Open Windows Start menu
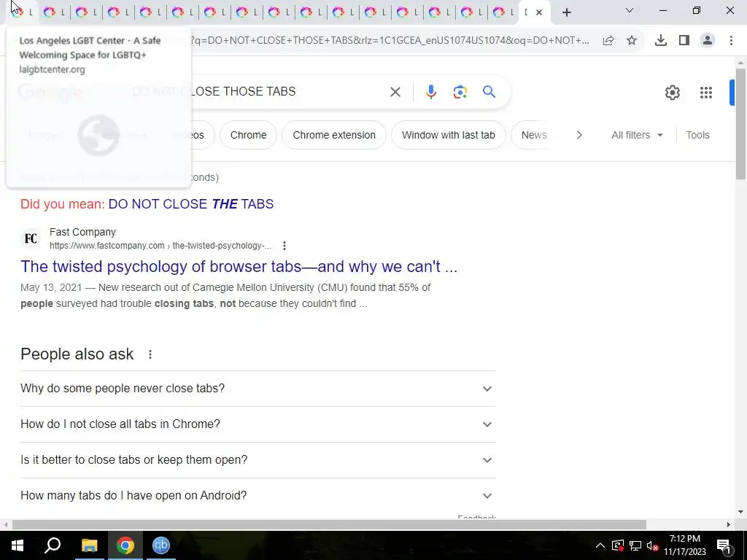This screenshot has height=560, width=747. [x=18, y=545]
